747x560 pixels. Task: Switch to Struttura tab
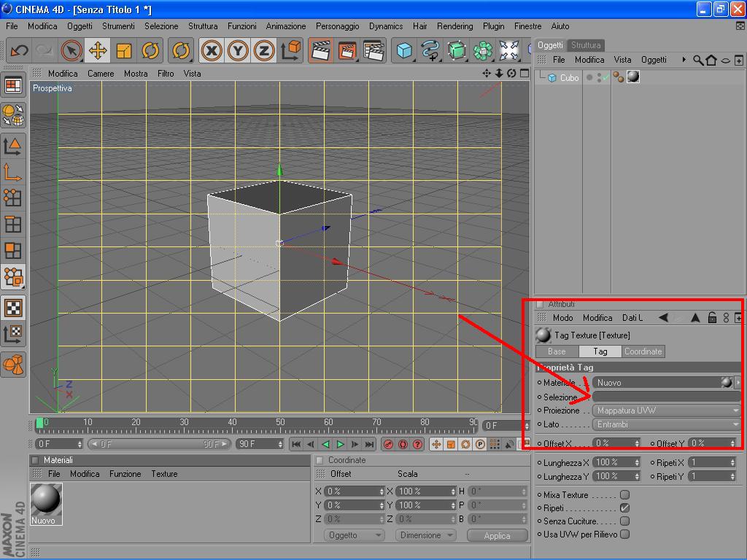point(586,45)
